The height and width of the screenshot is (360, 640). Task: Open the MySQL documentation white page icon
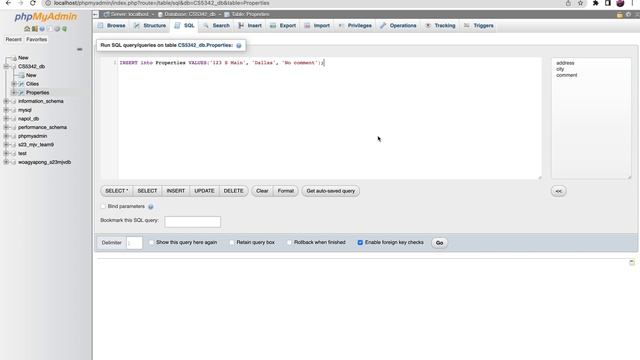(x=49, y=29)
